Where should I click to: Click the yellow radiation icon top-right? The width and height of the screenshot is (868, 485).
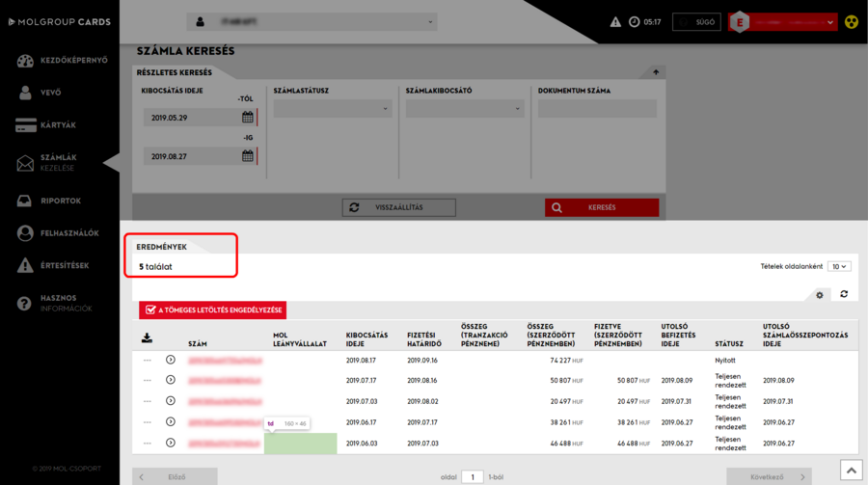(851, 22)
